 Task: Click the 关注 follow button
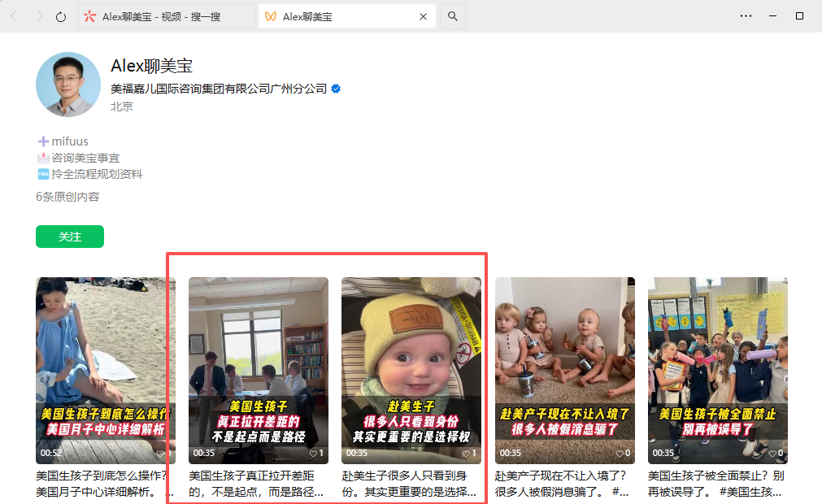pos(70,237)
